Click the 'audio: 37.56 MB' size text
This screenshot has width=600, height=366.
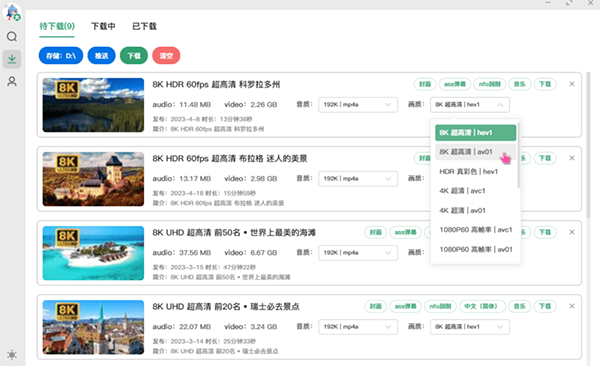182,253
